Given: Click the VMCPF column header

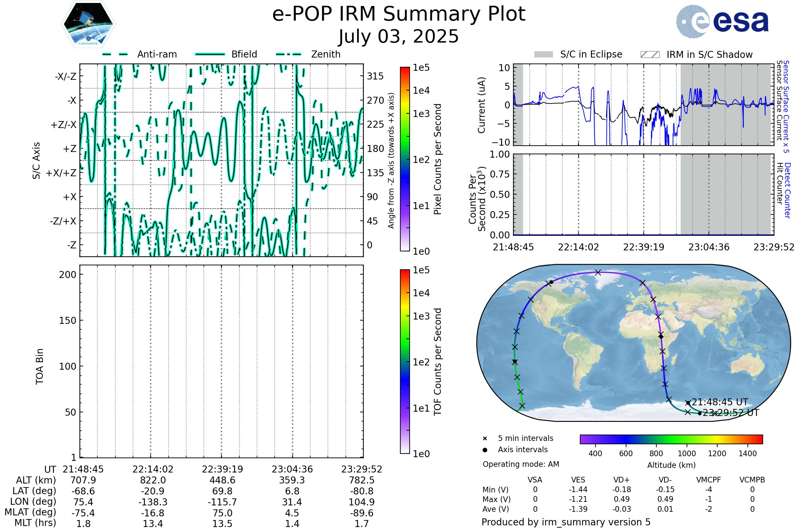Looking at the screenshot, I should tap(709, 480).
